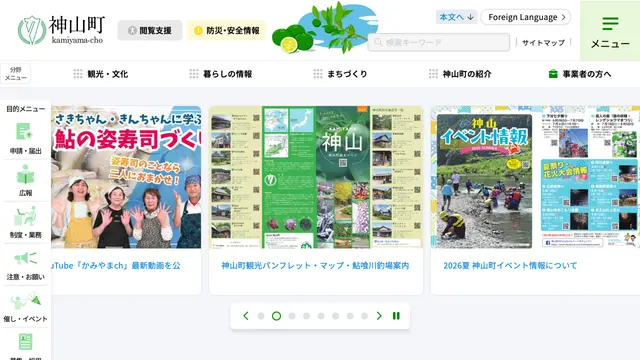The width and height of the screenshot is (640, 360).
Task: Click the 検索キーワード search field
Action: pyautogui.click(x=439, y=42)
